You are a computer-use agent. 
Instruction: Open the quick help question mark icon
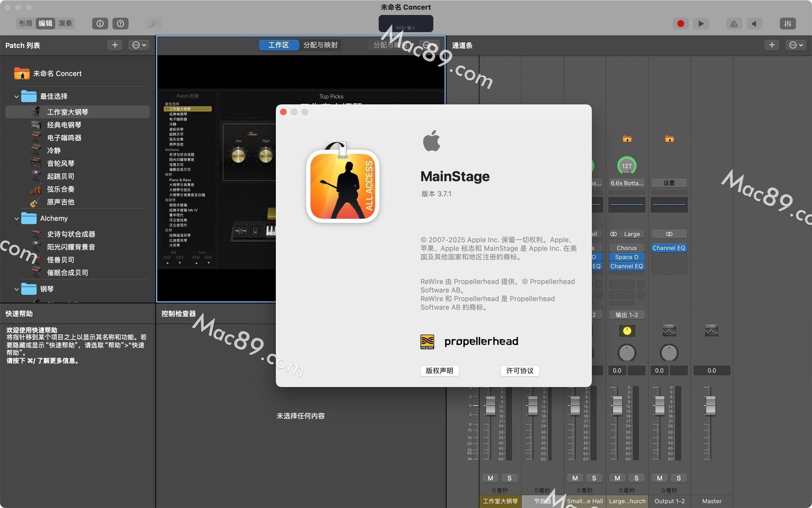tap(121, 24)
